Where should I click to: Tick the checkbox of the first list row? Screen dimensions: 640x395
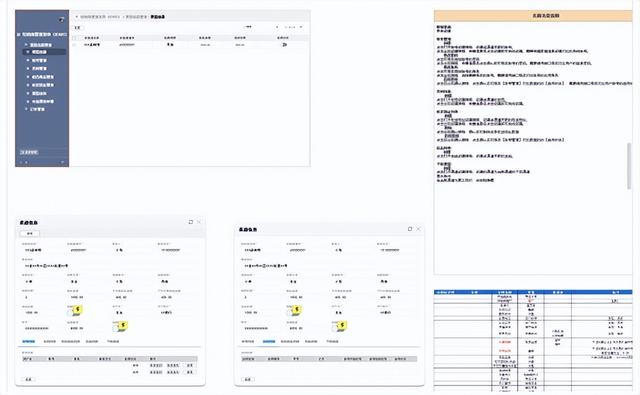click(74, 45)
